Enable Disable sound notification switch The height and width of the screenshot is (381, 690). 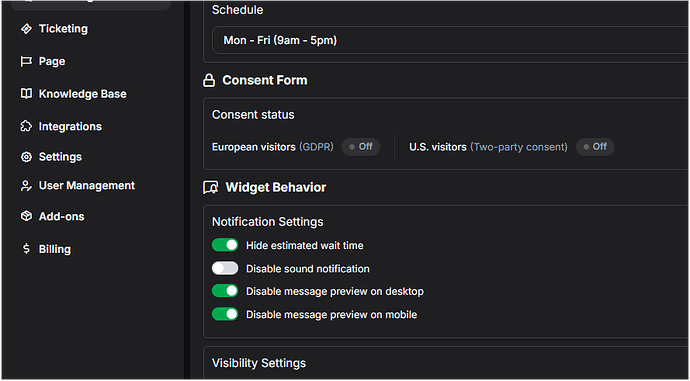click(225, 268)
